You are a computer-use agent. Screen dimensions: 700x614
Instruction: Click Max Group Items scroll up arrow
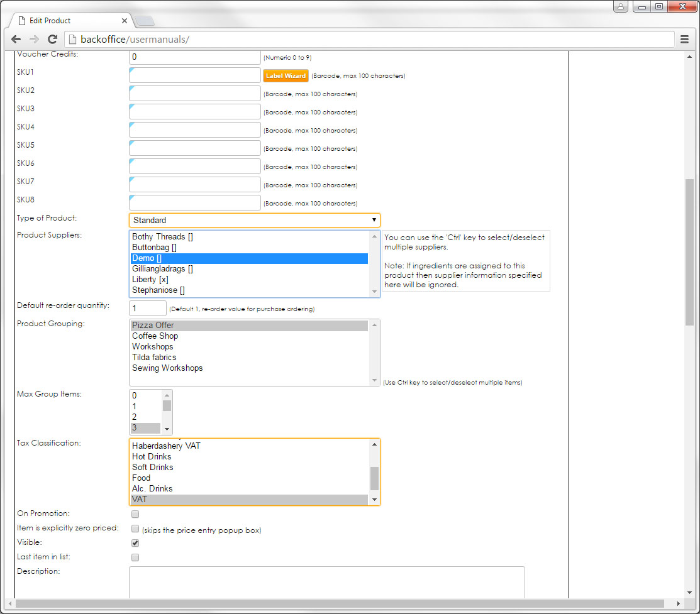click(167, 395)
